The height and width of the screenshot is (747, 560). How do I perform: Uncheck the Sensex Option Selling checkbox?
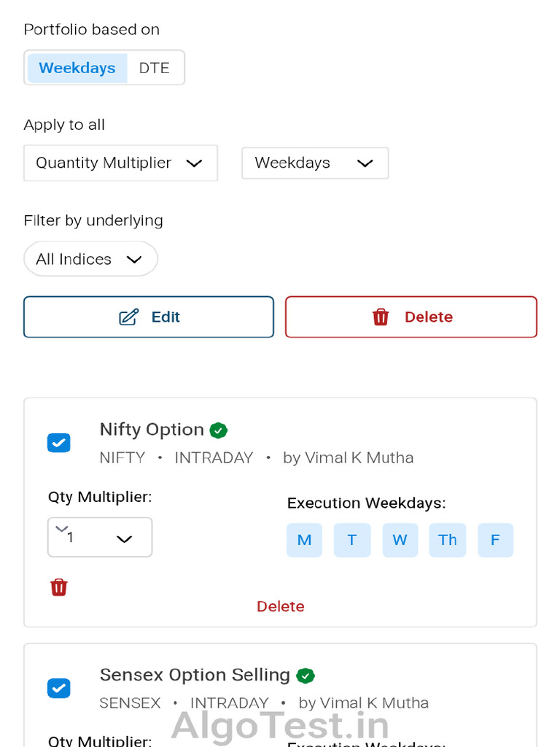tap(59, 688)
